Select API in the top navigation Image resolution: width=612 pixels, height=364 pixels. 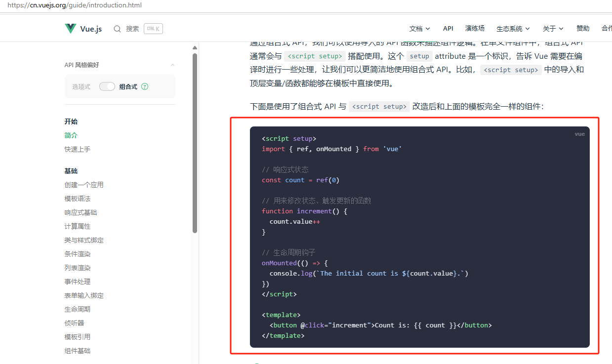[x=448, y=28]
